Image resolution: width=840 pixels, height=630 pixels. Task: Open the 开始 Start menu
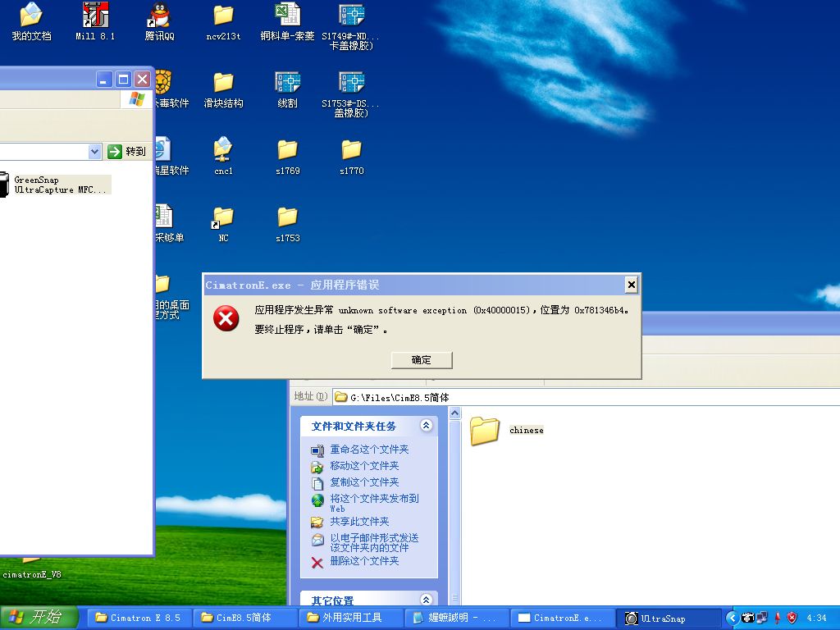(x=39, y=618)
